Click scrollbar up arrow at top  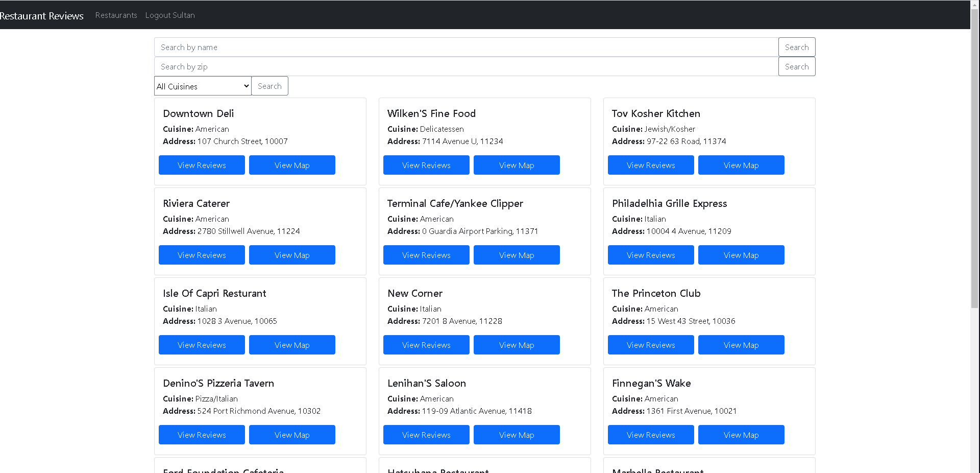click(975, 4)
